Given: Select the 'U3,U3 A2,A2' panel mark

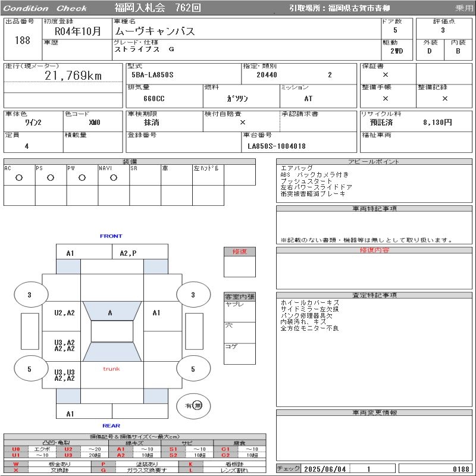Looking at the screenshot, I should pyautogui.click(x=65, y=375).
